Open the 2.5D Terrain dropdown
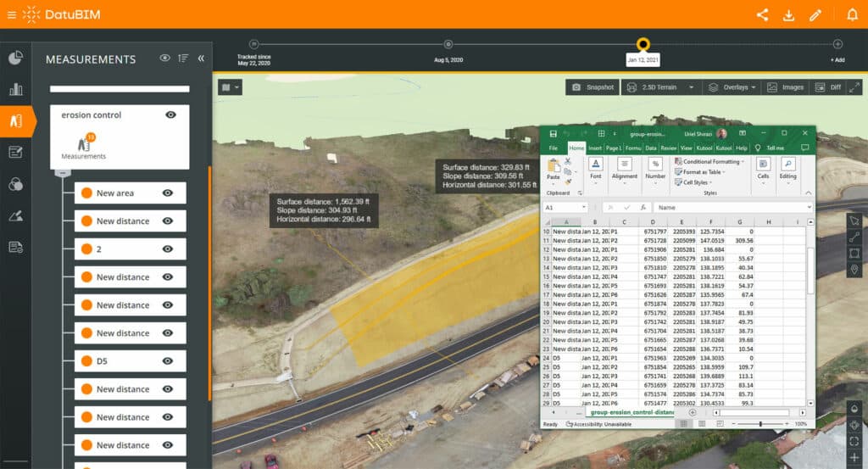868x469 pixels. pos(660,87)
